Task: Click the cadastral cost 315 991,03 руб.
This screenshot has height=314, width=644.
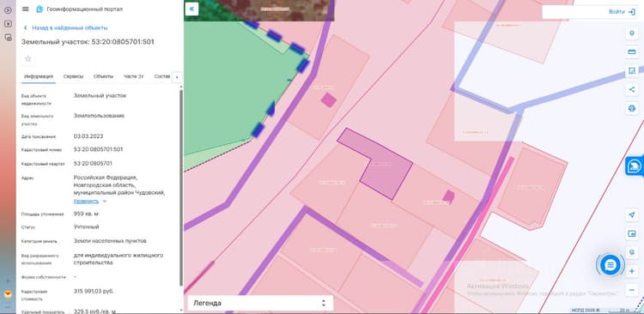Action: click(x=94, y=291)
